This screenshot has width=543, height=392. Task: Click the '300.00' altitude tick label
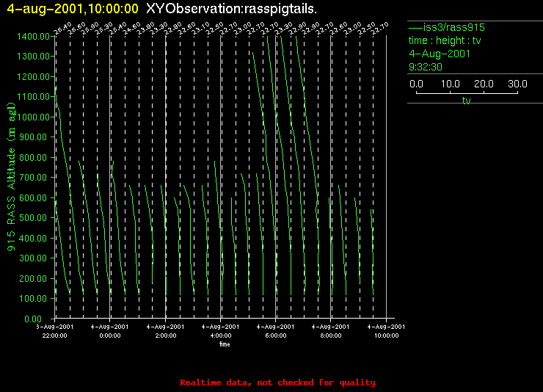33,258
